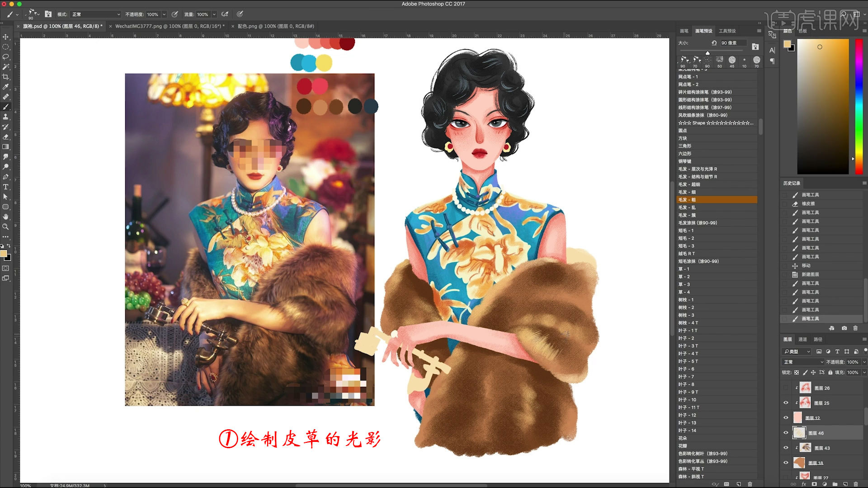Switch to the 旗袍.psd document tab

tap(63, 26)
